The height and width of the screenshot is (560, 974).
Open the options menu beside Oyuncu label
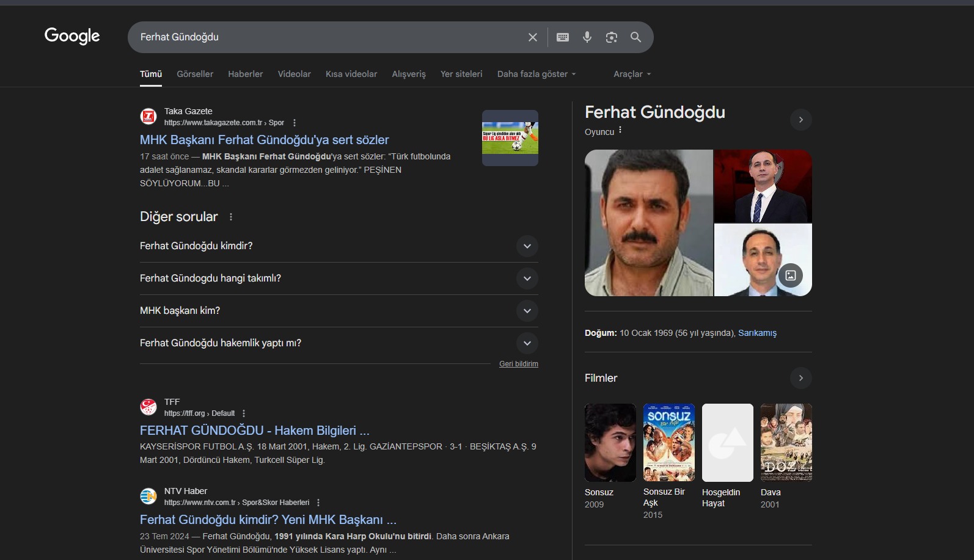point(620,130)
